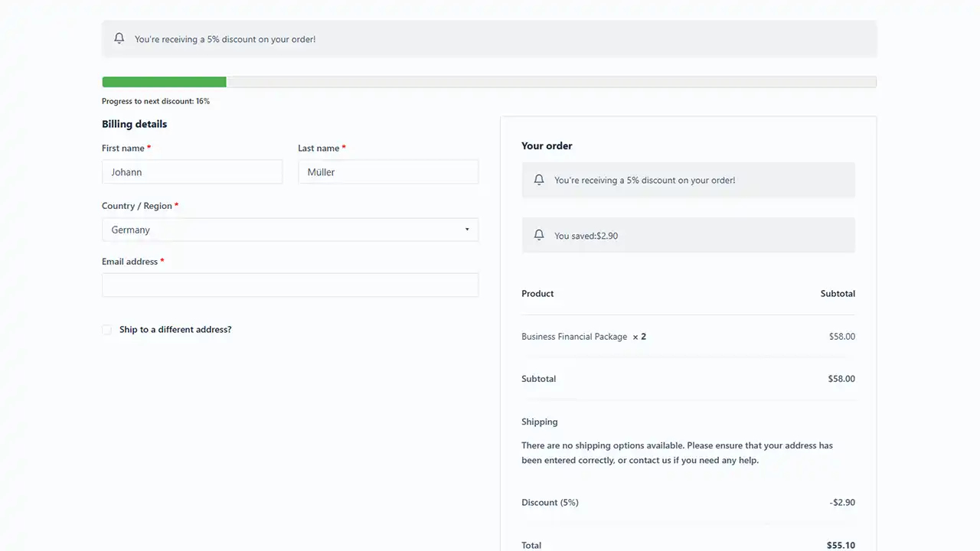Open the Country / Region dropdown
Image resolution: width=980 pixels, height=551 pixels.
point(289,230)
